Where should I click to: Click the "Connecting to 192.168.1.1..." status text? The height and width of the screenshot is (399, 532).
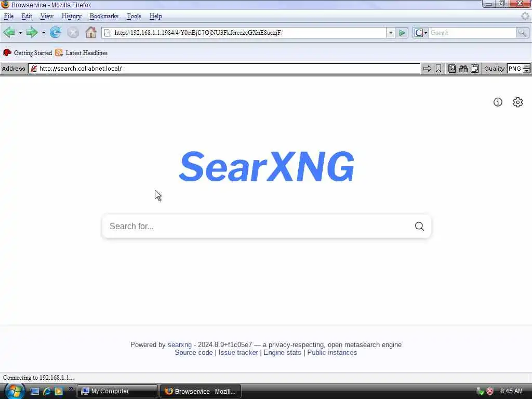click(38, 378)
